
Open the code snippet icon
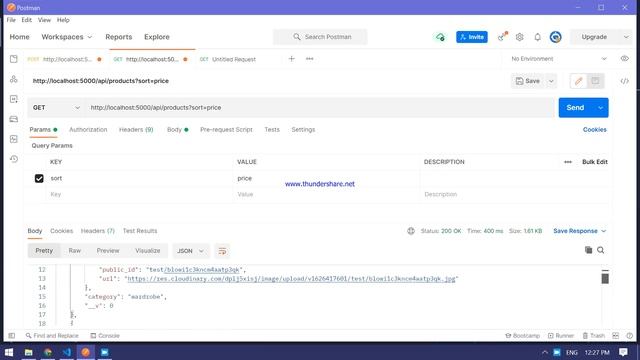coord(624,81)
